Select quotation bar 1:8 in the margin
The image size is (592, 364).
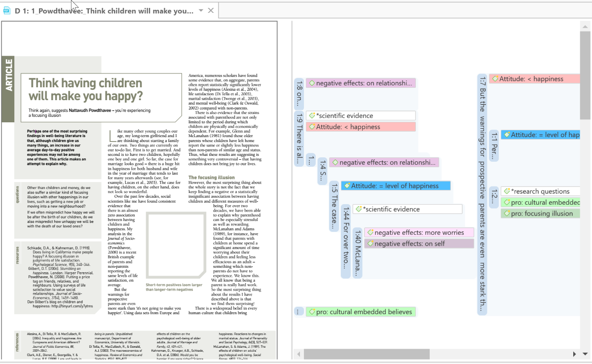tap(298, 94)
